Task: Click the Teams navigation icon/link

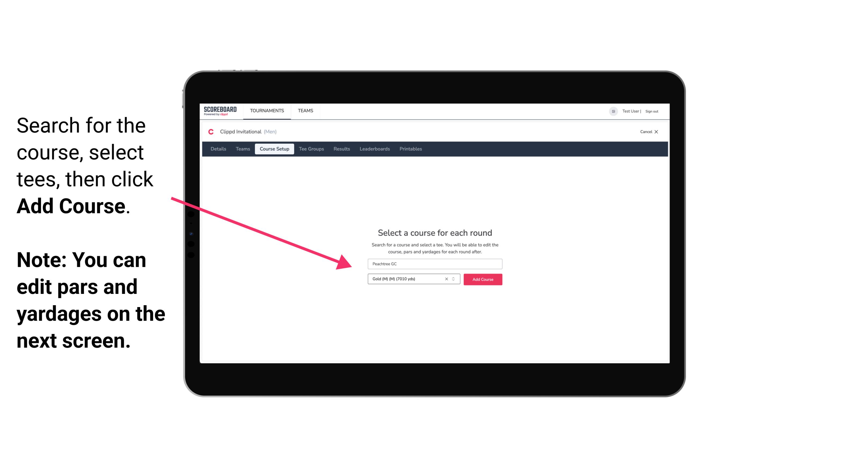Action: [305, 110]
